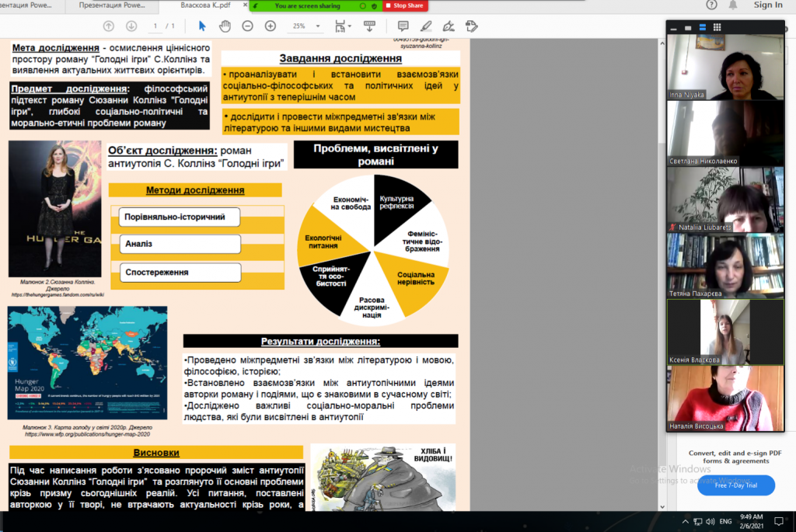Zoom out with the minus circle icon
The image size is (796, 532).
247,26
